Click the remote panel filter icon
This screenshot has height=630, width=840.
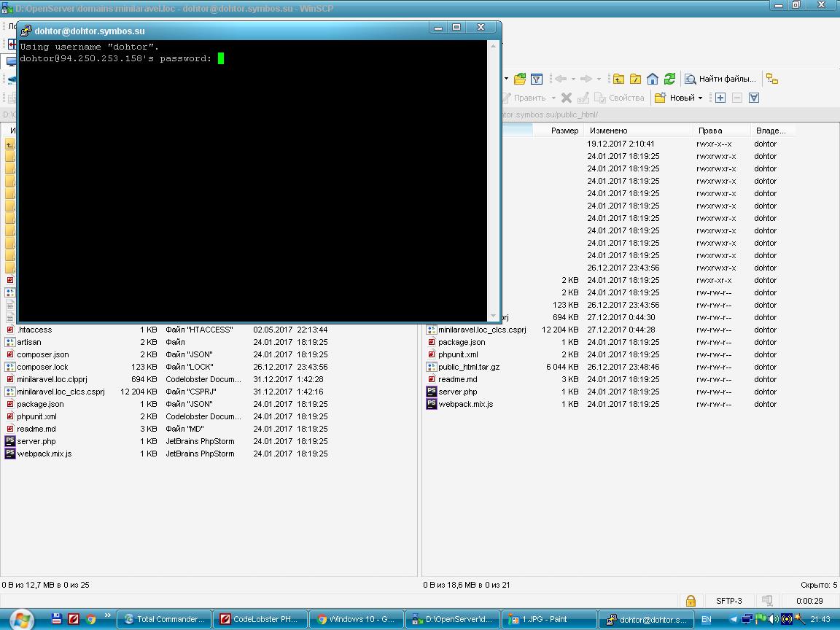537,79
